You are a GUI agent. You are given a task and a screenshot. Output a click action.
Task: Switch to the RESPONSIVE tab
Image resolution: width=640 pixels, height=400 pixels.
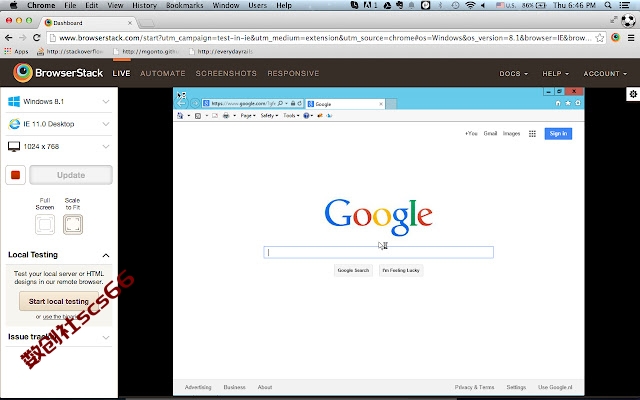tap(293, 73)
